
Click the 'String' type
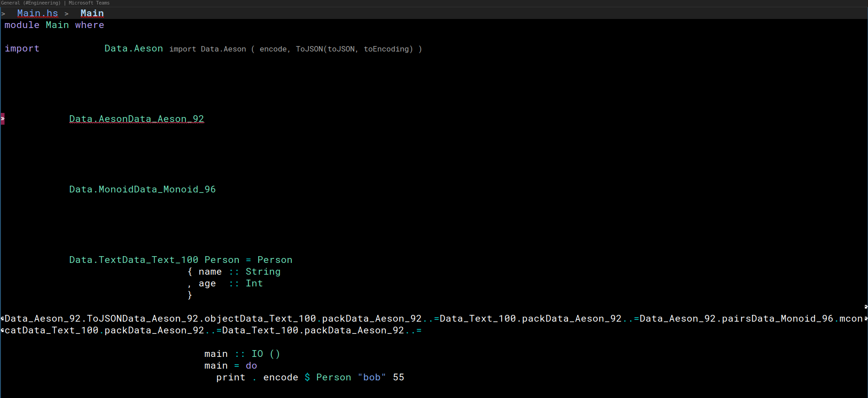pos(263,272)
